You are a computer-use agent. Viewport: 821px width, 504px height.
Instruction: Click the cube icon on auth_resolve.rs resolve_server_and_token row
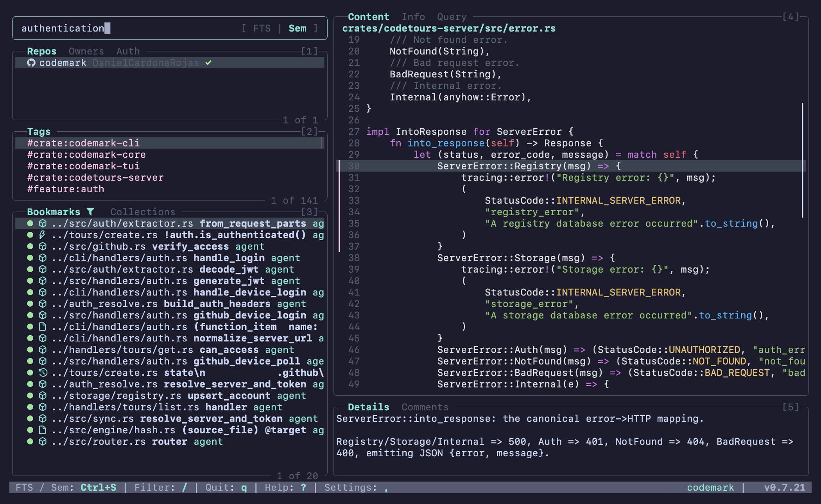[x=43, y=384]
